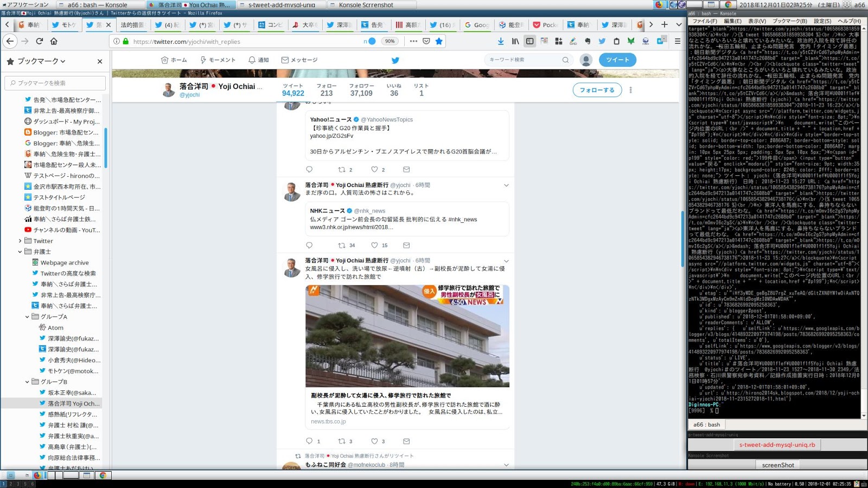Close the active browser tab
Image resolution: width=868 pixels, height=488 pixels.
coord(108,24)
